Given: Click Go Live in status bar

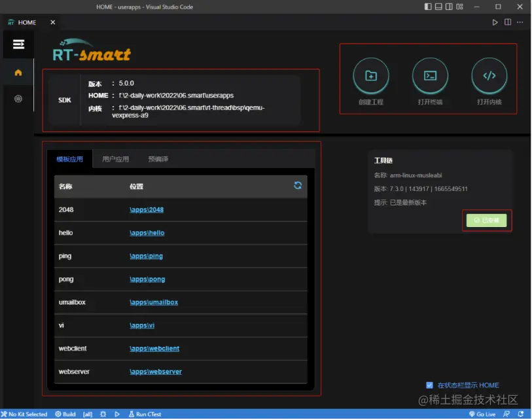Looking at the screenshot, I should click(482, 414).
